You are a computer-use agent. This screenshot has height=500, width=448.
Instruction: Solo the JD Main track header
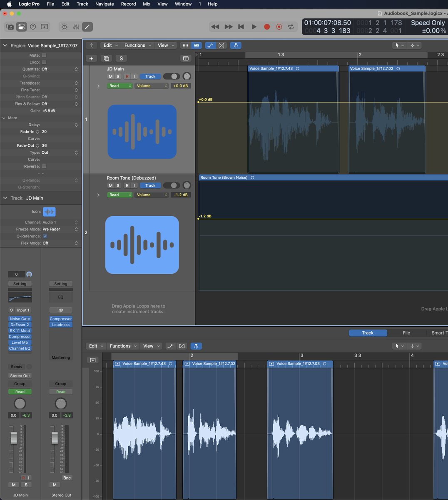coord(118,77)
